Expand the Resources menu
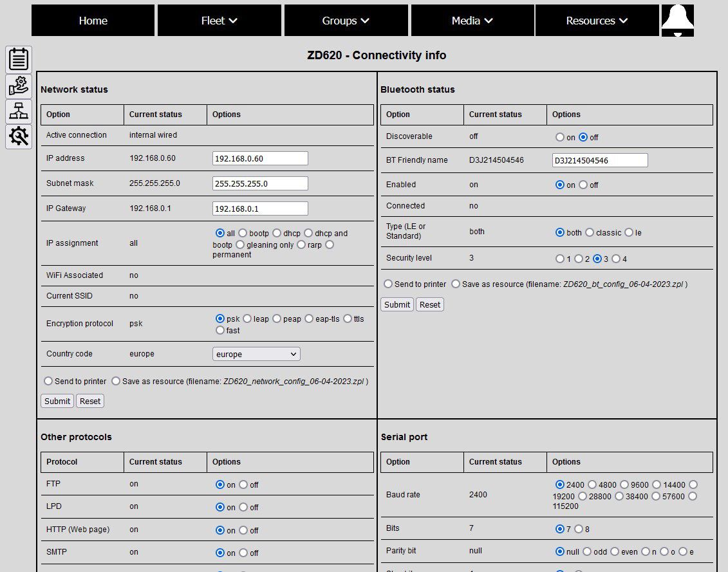Screen dimensions: 728x572 pyautogui.click(x=597, y=21)
